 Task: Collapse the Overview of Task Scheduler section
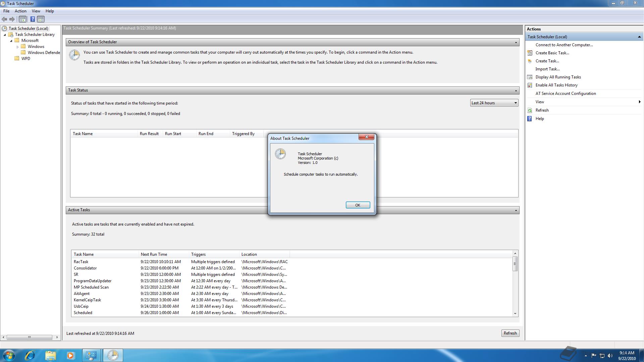pyautogui.click(x=516, y=42)
